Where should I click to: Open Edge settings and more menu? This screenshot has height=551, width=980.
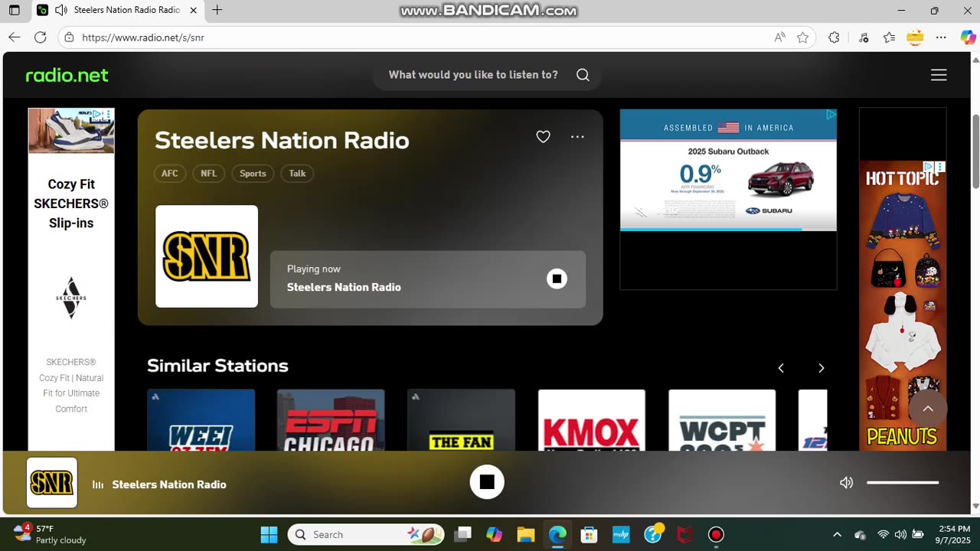(x=942, y=37)
